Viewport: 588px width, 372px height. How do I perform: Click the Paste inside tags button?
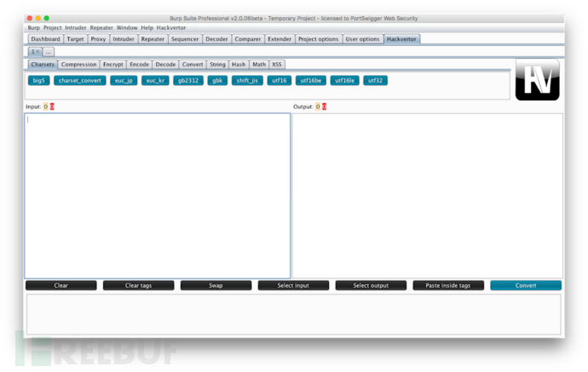(448, 285)
